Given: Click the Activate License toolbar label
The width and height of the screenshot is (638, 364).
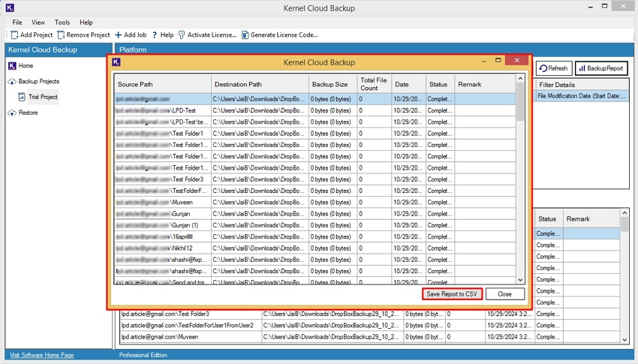Looking at the screenshot, I should 212,35.
